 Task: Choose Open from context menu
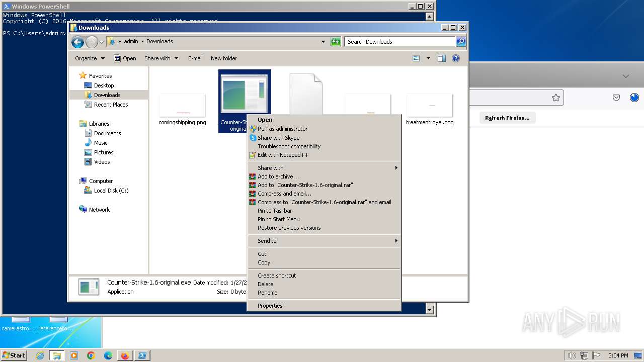click(x=324, y=120)
